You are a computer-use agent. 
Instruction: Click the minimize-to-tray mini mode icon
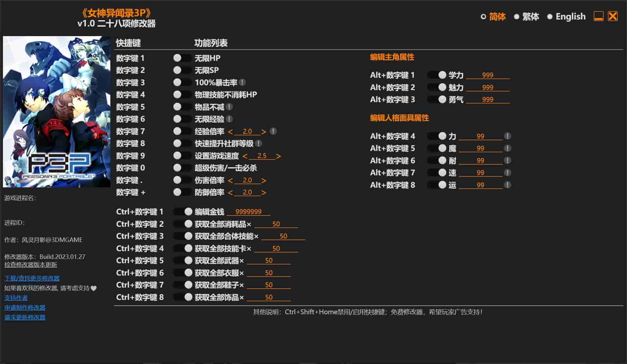[598, 16]
